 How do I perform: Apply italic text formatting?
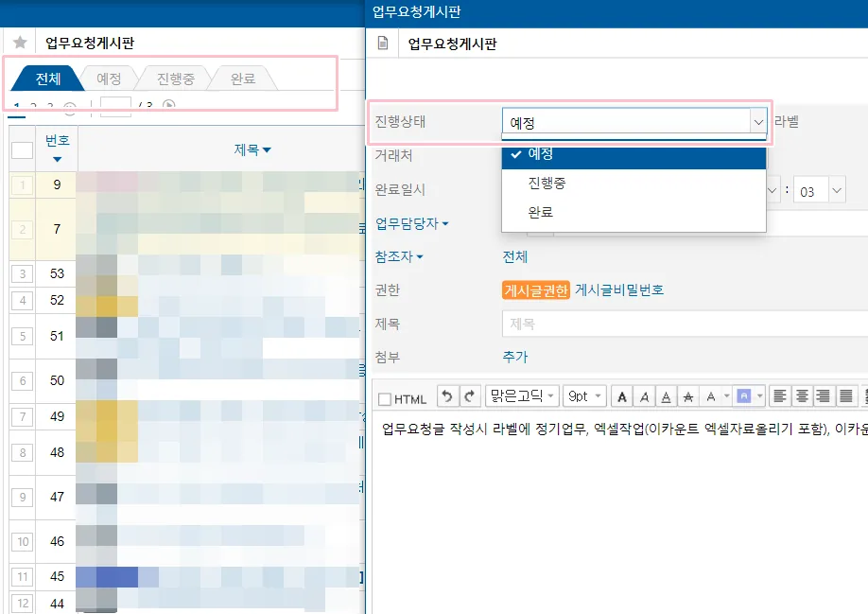click(644, 396)
